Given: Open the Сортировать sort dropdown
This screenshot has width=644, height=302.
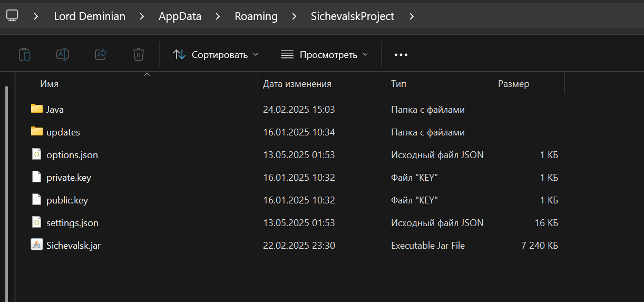Looking at the screenshot, I should click(216, 54).
